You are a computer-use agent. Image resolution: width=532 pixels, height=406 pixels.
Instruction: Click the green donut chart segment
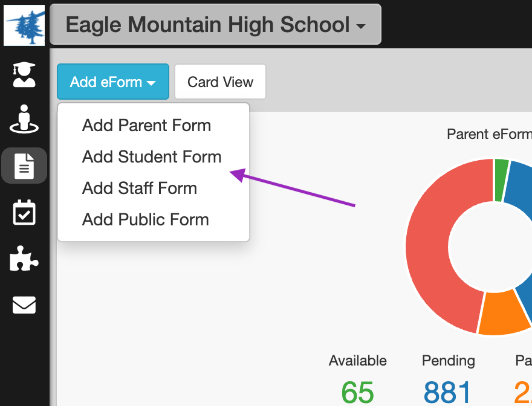pyautogui.click(x=502, y=179)
